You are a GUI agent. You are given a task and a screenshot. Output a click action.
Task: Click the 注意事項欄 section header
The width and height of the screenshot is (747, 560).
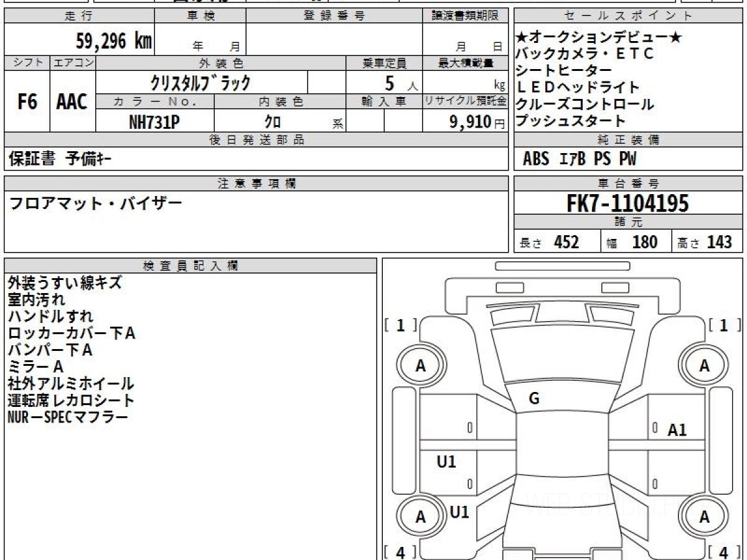(x=256, y=184)
